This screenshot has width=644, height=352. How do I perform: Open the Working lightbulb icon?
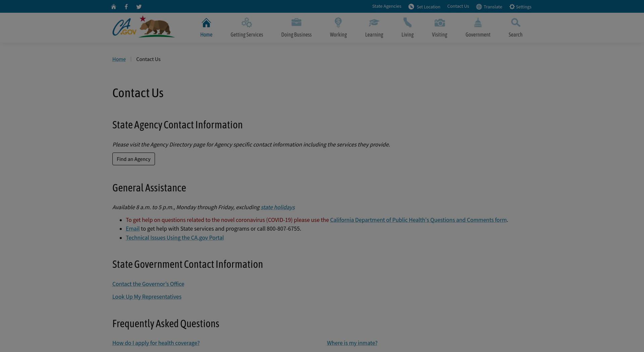click(338, 22)
